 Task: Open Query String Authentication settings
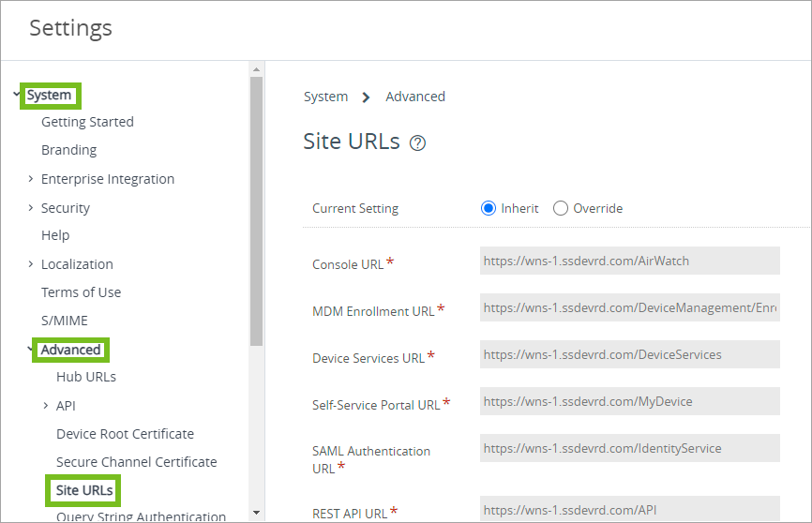point(142,516)
